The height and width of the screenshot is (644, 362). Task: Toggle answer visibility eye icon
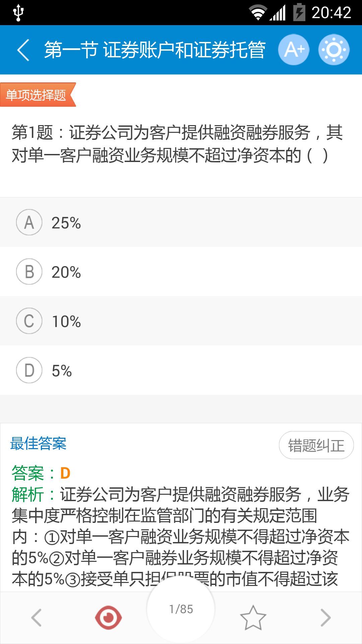tap(108, 617)
